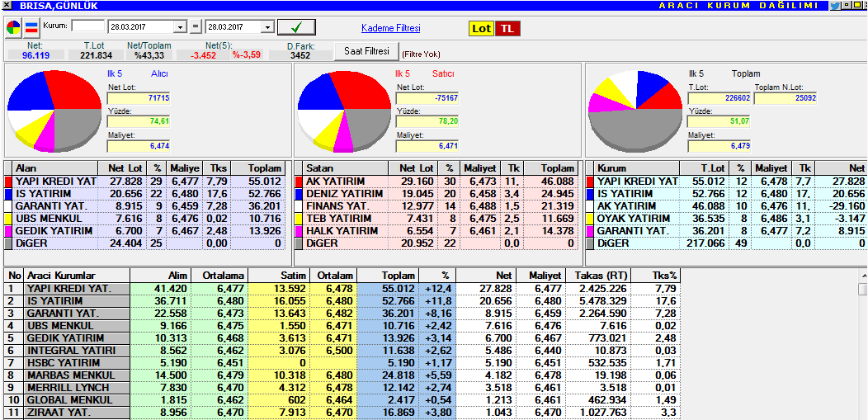Screen dimensions: 868x420
Task: Select the Lot display toggle
Action: [x=481, y=28]
